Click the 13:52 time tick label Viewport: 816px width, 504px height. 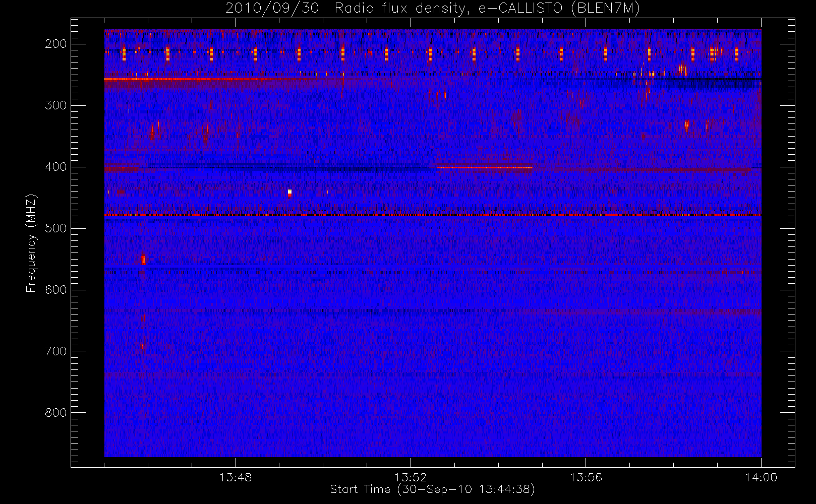(411, 477)
